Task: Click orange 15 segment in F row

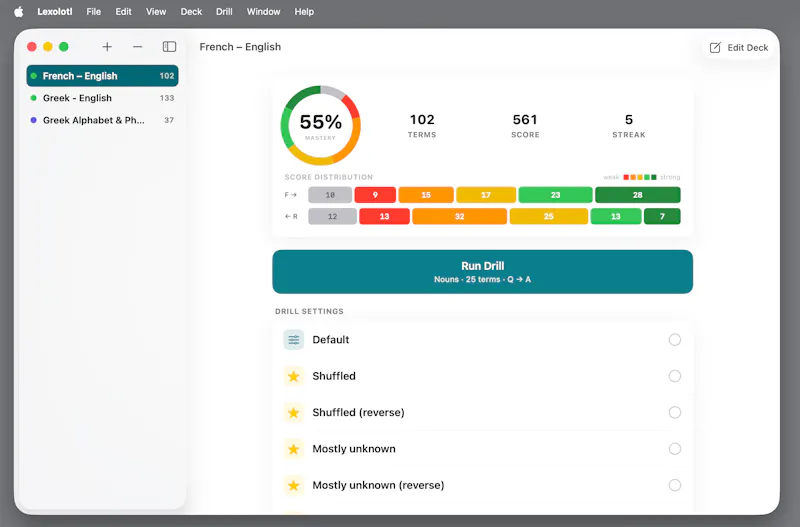Action: (x=426, y=195)
